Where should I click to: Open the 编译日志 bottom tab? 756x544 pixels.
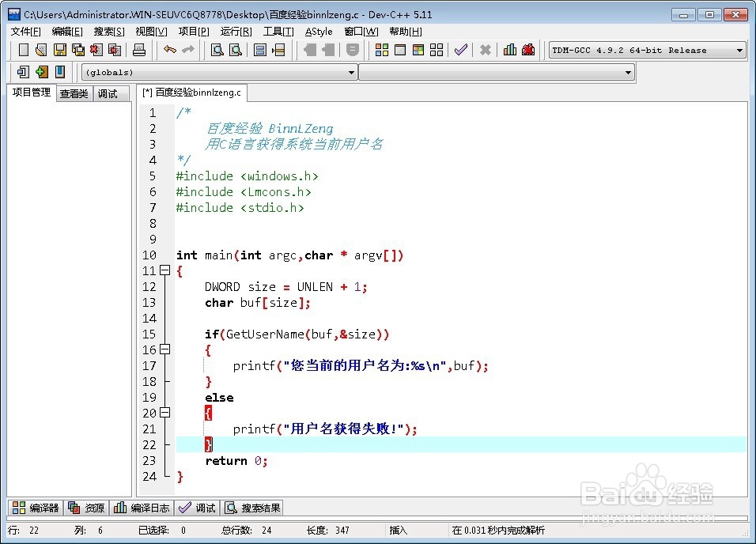[142, 508]
